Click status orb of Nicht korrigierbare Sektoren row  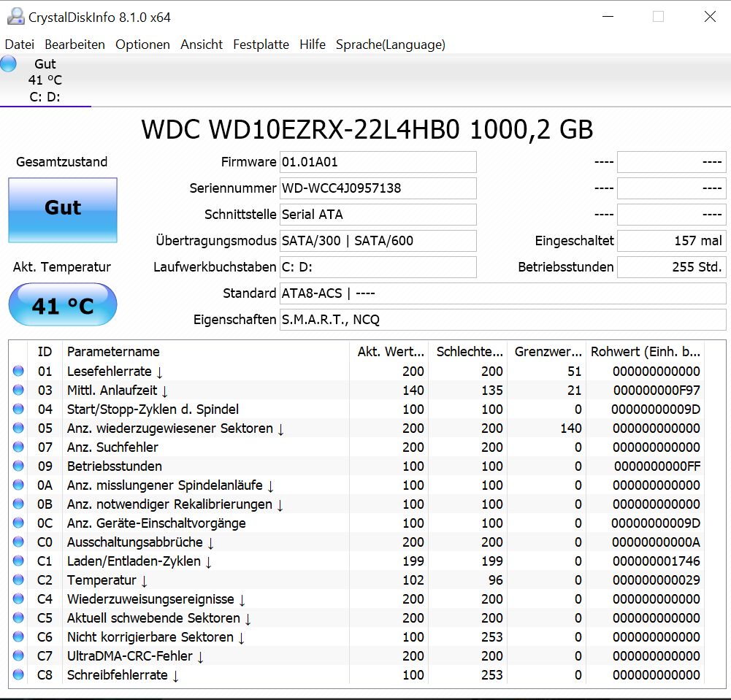18,636
